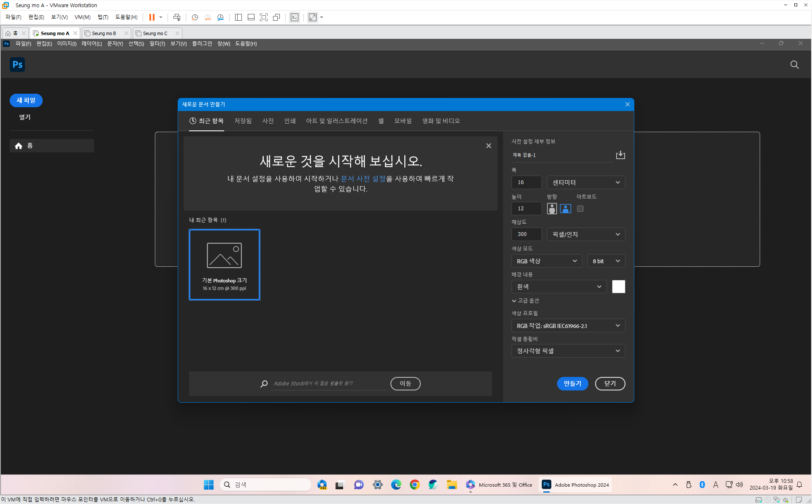Close the start something new banner
The width and height of the screenshot is (812, 504).
488,146
